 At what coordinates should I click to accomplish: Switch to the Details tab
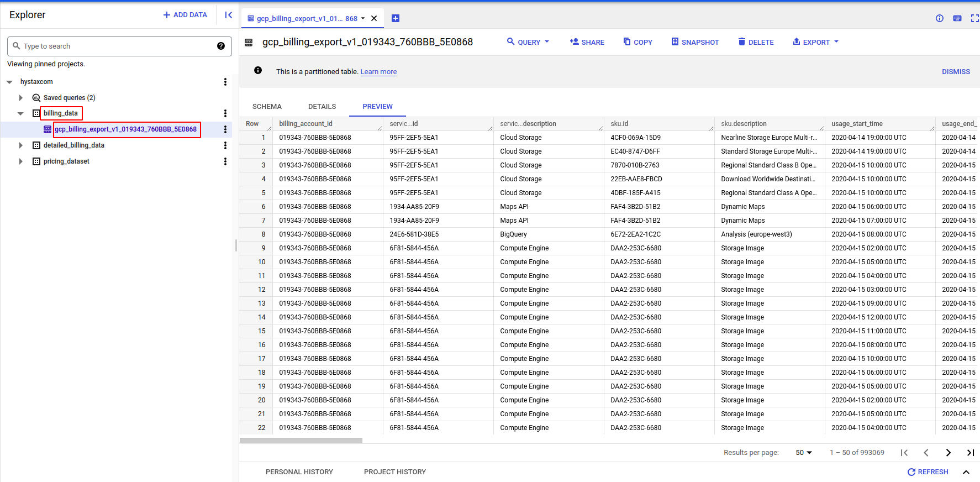click(322, 107)
